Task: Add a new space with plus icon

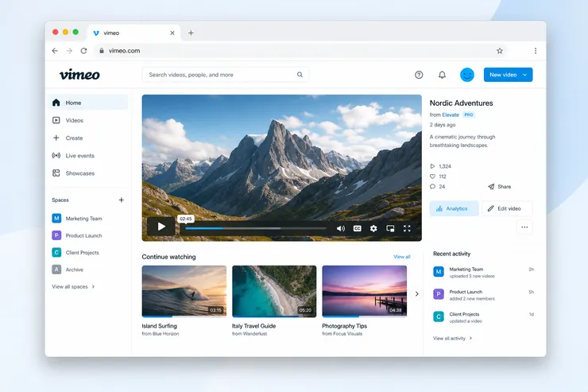Action: [x=121, y=200]
